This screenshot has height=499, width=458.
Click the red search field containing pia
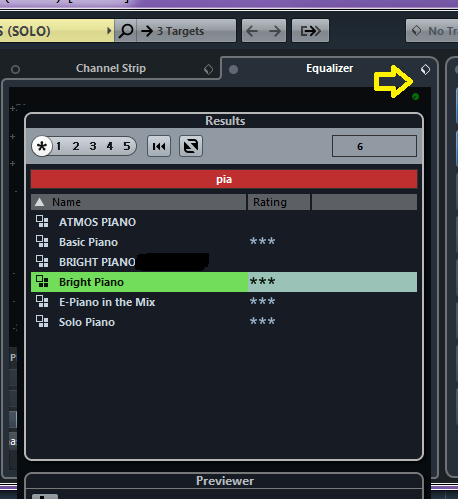[224, 179]
